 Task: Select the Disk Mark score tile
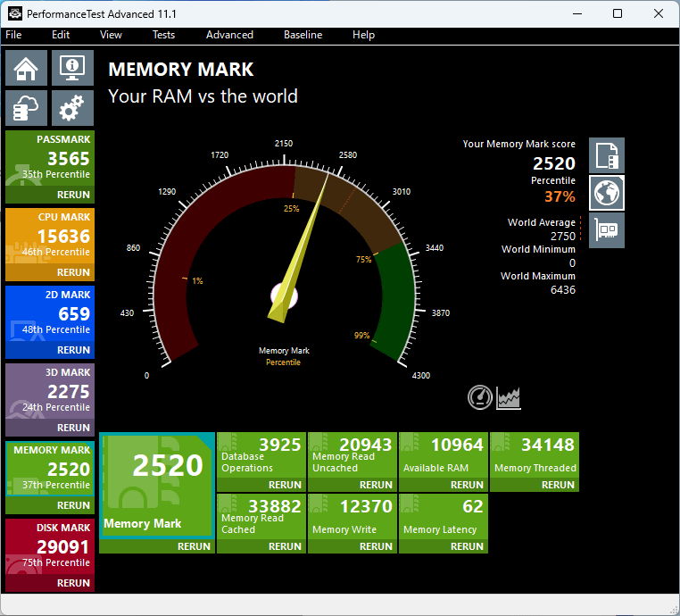tap(50, 546)
